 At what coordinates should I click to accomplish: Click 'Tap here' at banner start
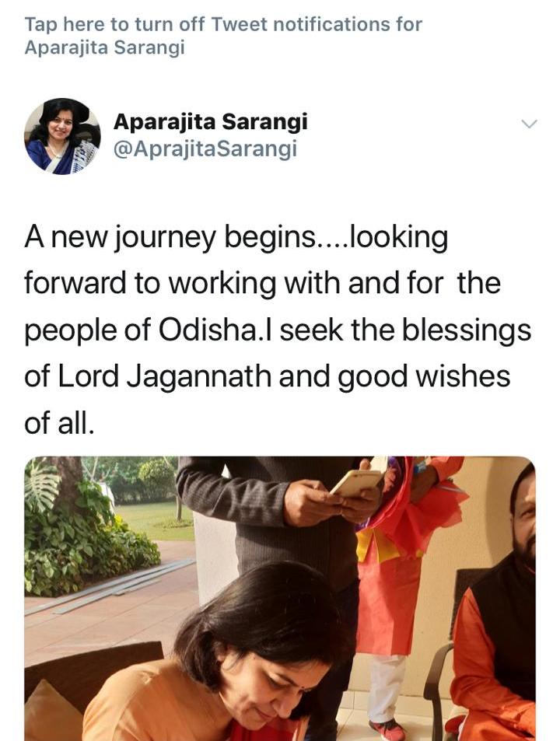(54, 25)
